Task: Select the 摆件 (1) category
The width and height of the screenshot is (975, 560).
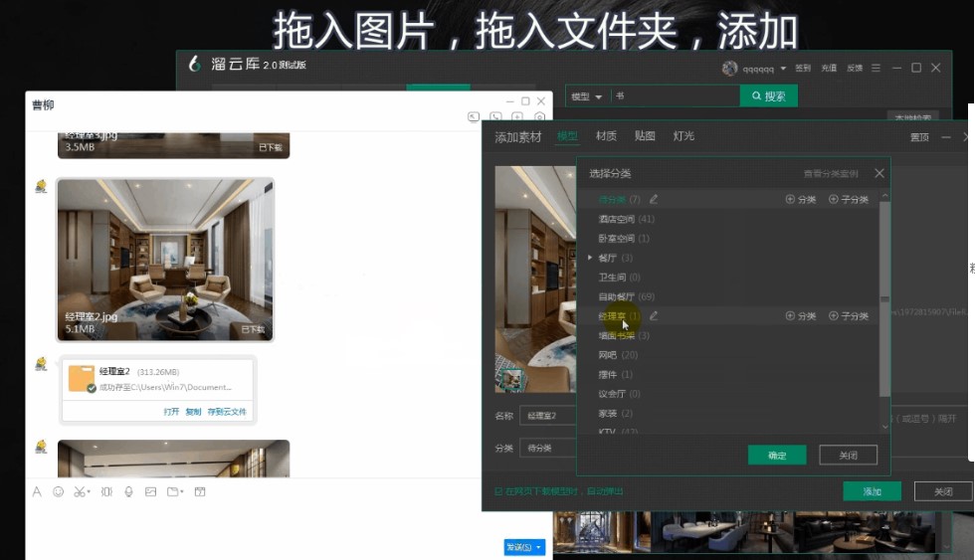Action: 616,374
